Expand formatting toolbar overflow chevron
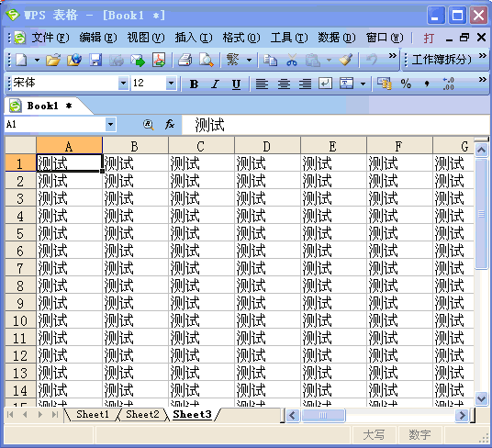Screen dimensions: 492x448 [x=483, y=80]
